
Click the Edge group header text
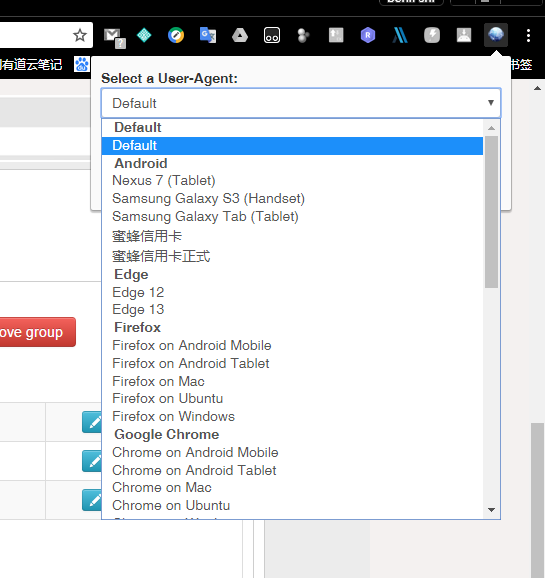point(131,275)
